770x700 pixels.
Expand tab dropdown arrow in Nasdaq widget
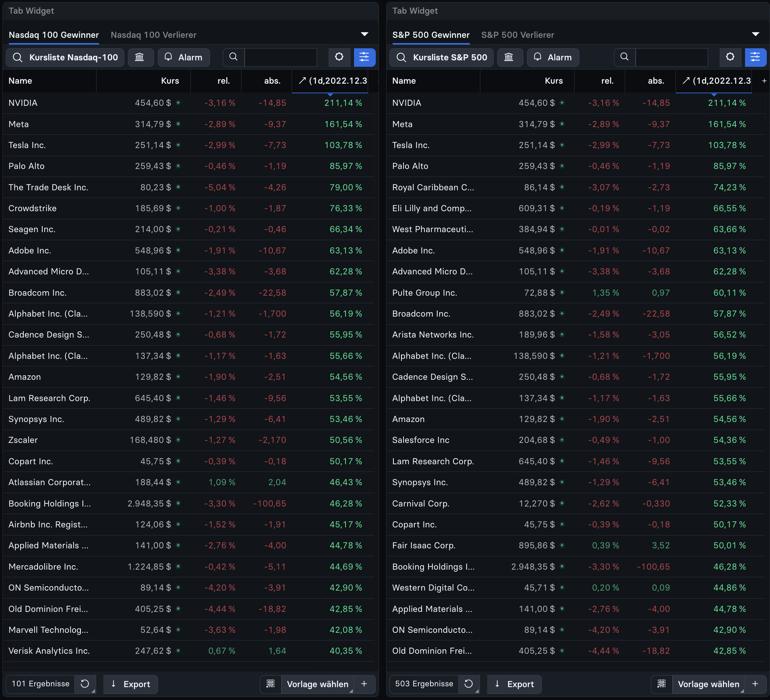pos(364,34)
